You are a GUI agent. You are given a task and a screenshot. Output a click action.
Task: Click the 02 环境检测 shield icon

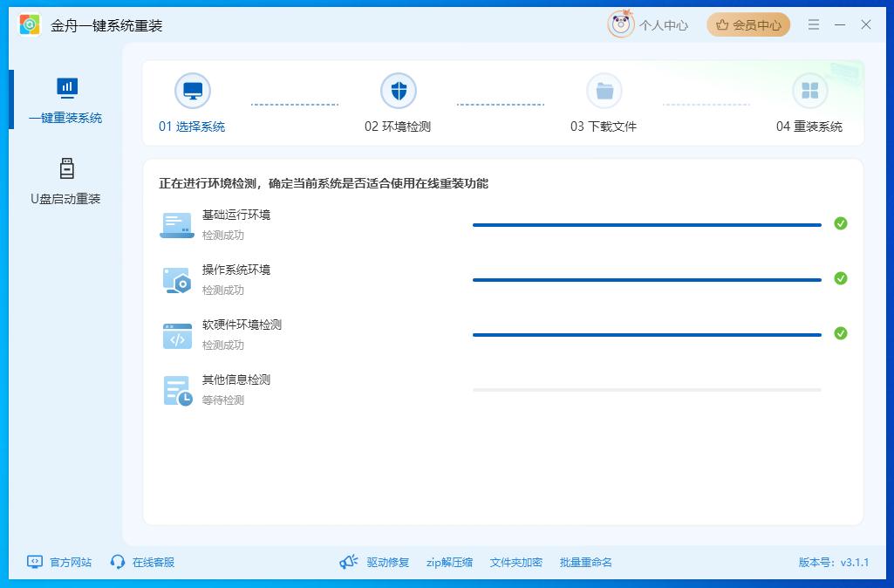(399, 88)
